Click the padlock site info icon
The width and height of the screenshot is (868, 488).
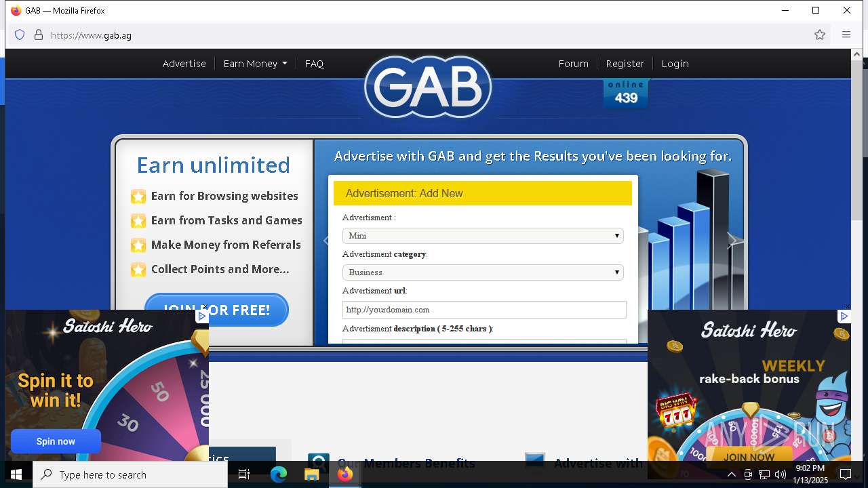39,35
